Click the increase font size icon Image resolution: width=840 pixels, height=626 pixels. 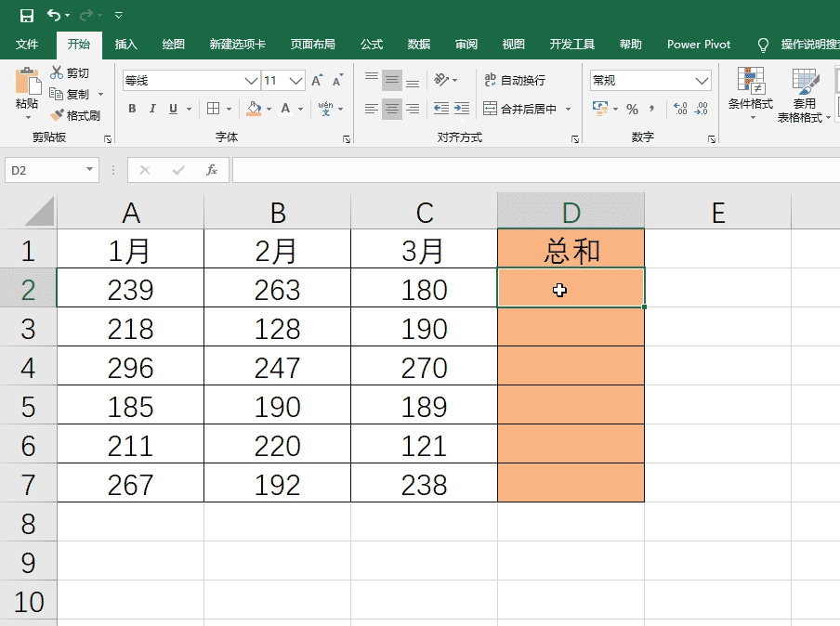point(317,80)
